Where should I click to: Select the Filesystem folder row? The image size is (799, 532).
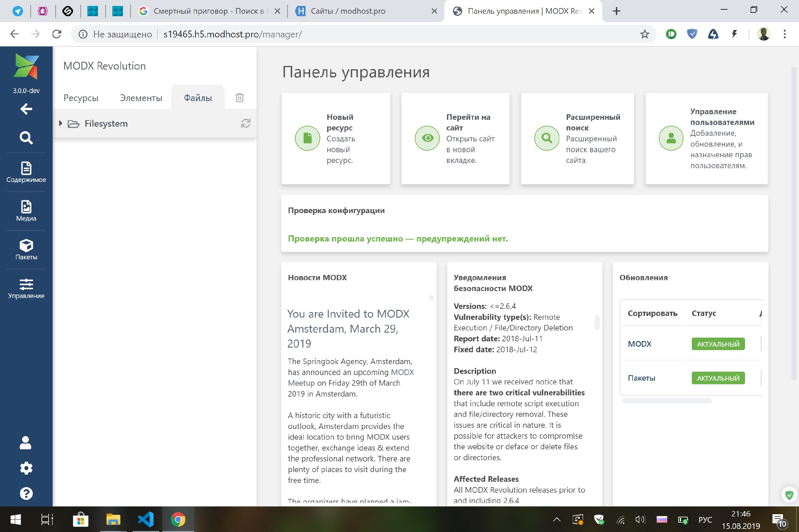pyautogui.click(x=155, y=124)
